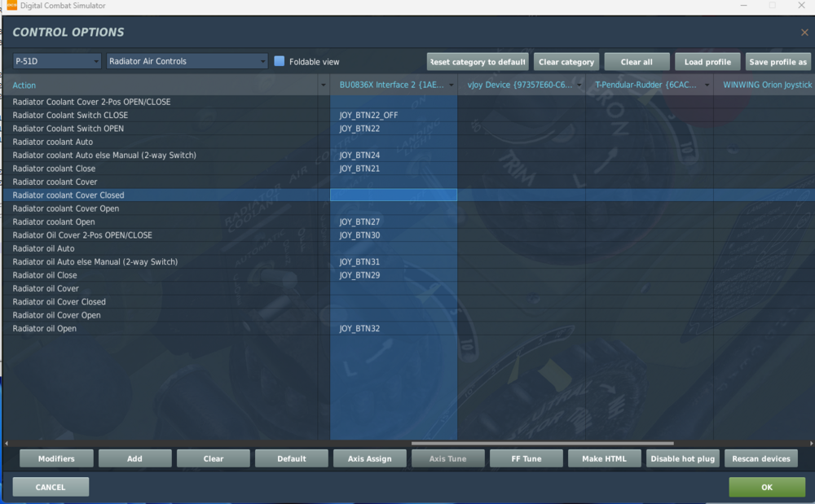The height and width of the screenshot is (504, 815).
Task: Click the Add button
Action: tap(134, 459)
